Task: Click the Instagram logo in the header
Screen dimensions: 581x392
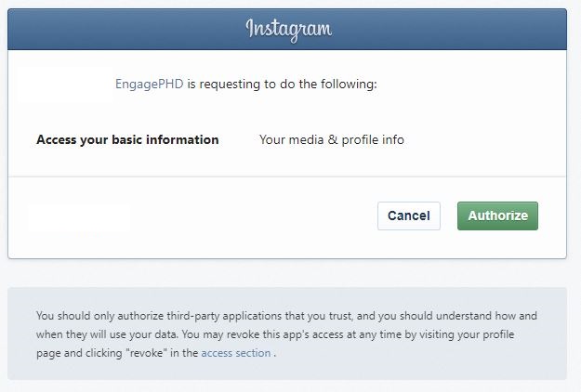Action: tap(289, 30)
